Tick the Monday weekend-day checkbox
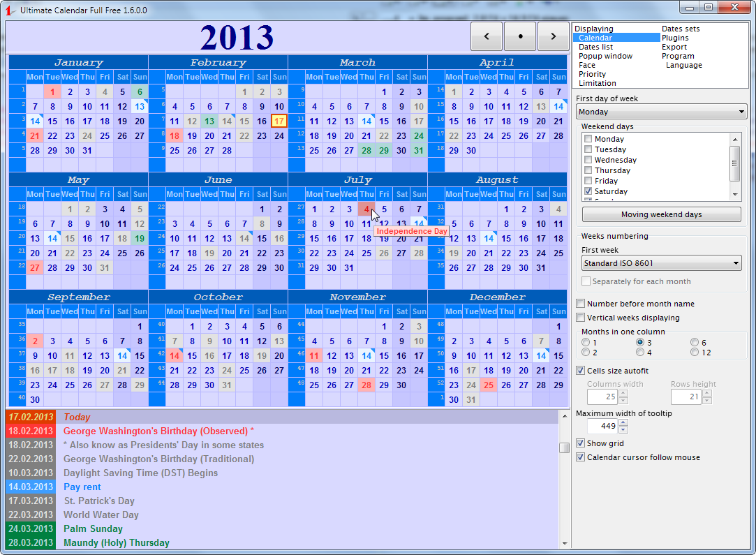This screenshot has width=756, height=555. (x=588, y=139)
